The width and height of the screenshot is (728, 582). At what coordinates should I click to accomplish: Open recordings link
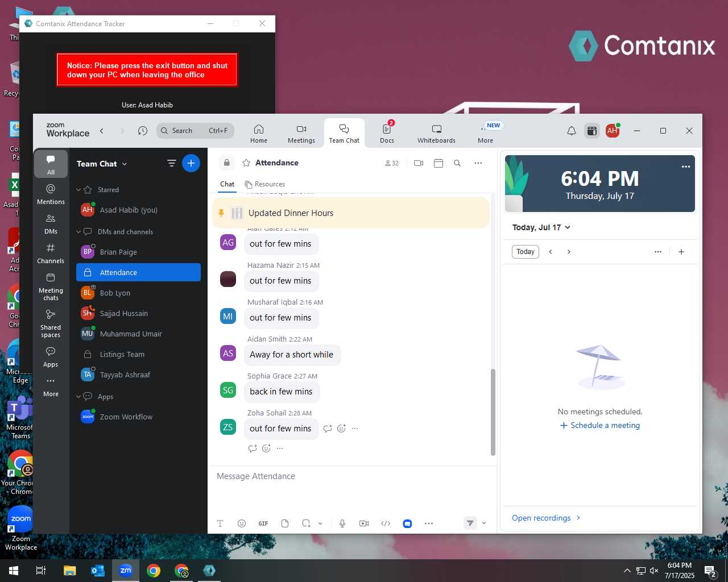click(x=546, y=518)
